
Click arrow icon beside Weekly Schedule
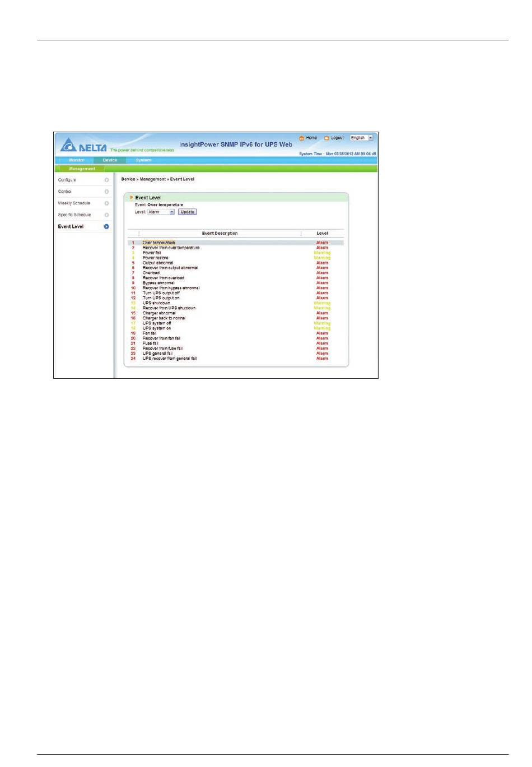coord(106,203)
